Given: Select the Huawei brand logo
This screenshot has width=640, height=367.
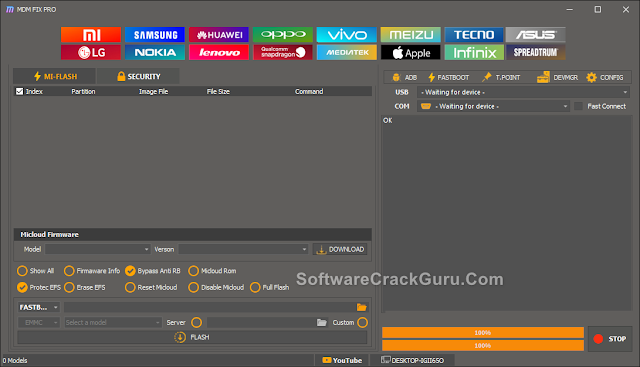Looking at the screenshot, I should tap(219, 35).
